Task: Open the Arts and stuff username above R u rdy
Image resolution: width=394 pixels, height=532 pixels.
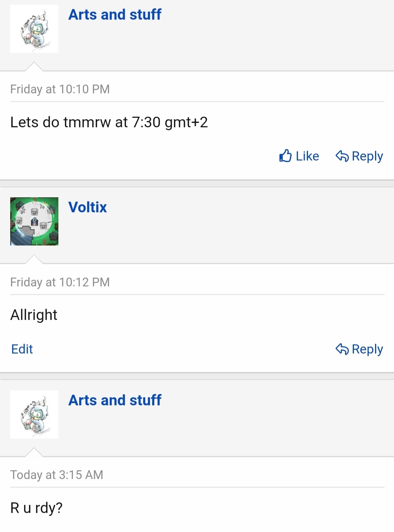Action: (x=115, y=400)
